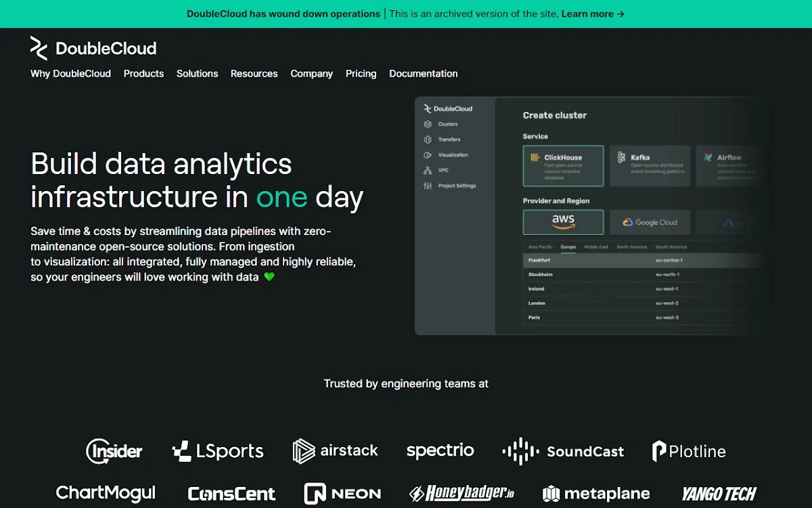Click the ConsCent logo

click(231, 494)
